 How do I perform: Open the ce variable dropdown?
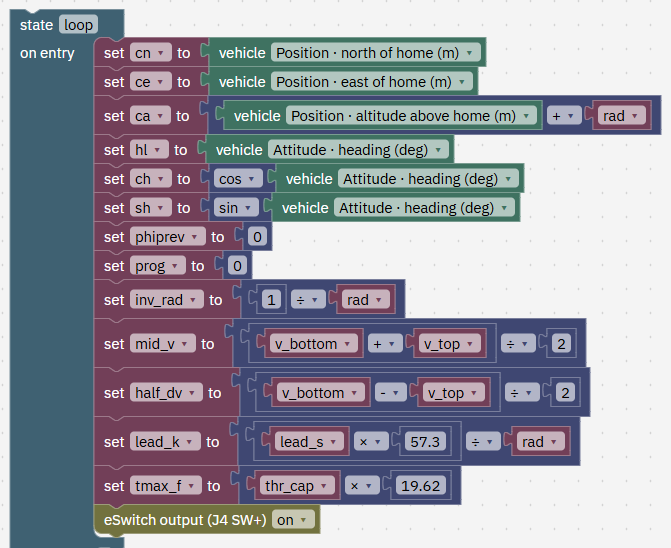151,82
